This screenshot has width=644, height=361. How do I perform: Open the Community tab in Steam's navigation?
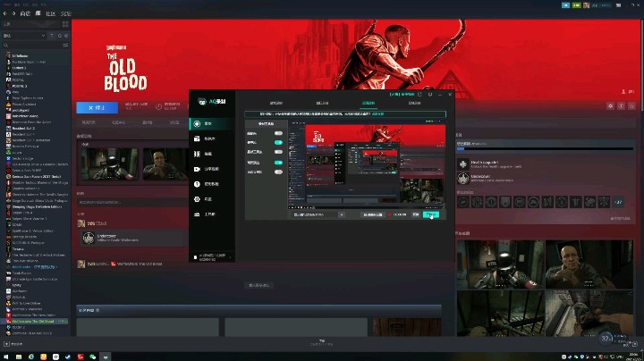pyautogui.click(x=50, y=13)
